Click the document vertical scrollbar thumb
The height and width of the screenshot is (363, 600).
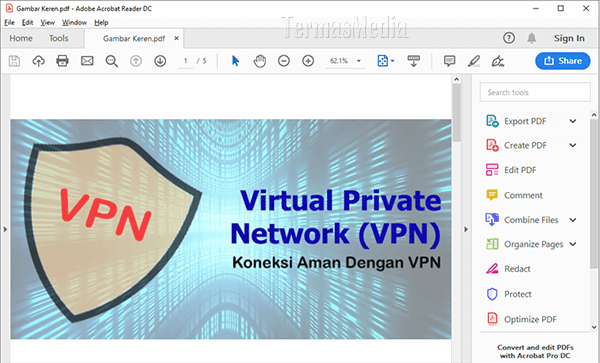point(456,112)
